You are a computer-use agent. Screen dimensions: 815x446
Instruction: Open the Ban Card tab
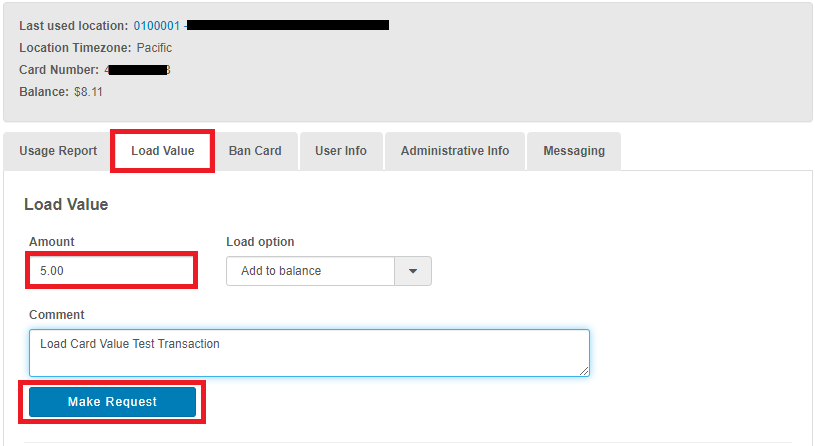(255, 151)
